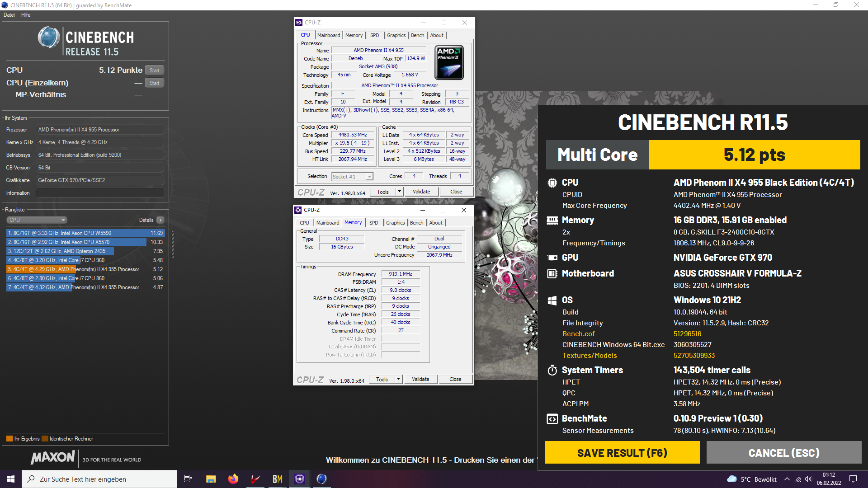
Task: Select ranking row AMD Opteron 2435
Action: (x=85, y=251)
